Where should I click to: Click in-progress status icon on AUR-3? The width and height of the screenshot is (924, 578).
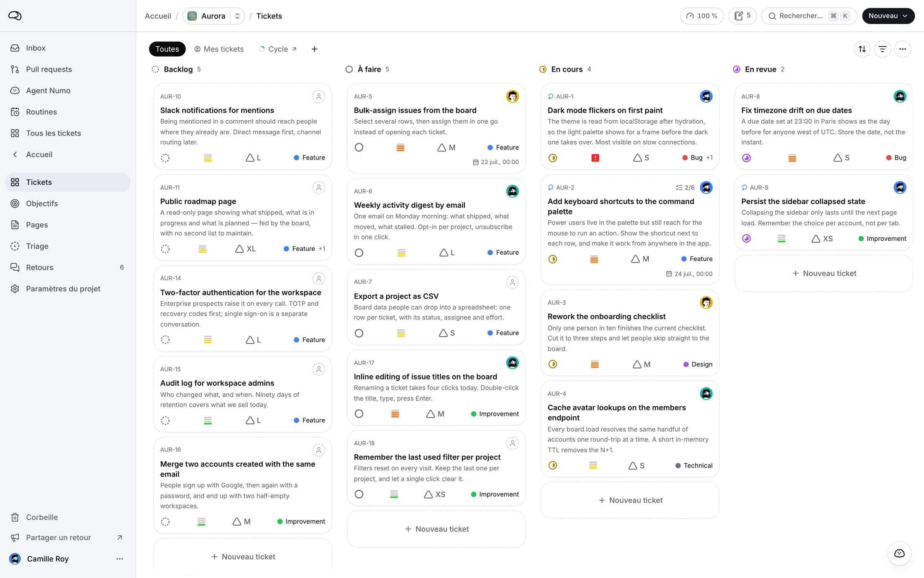(x=552, y=364)
